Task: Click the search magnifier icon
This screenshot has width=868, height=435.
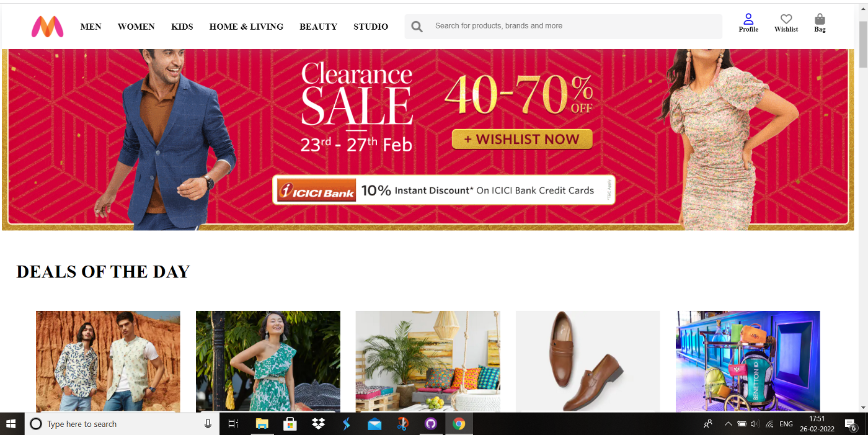Action: 417,27
